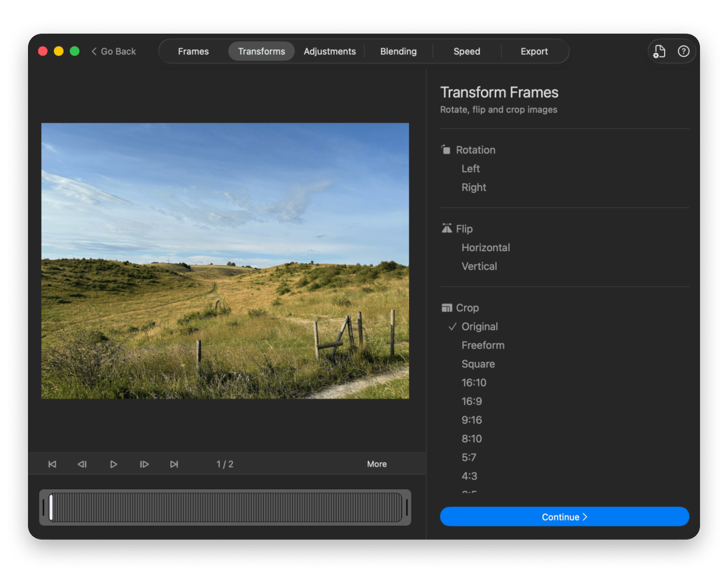Select the 5:7 crop ratio

point(469,457)
